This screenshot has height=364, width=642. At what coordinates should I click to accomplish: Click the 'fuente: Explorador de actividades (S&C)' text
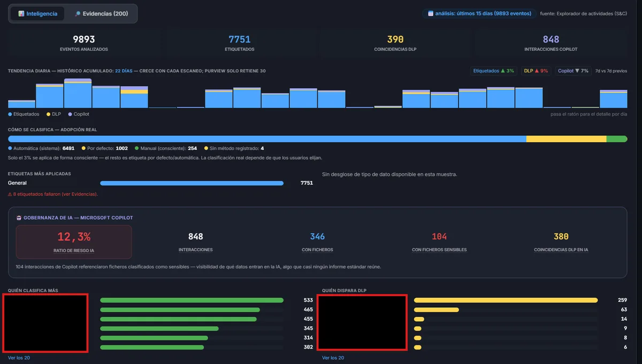(x=583, y=13)
